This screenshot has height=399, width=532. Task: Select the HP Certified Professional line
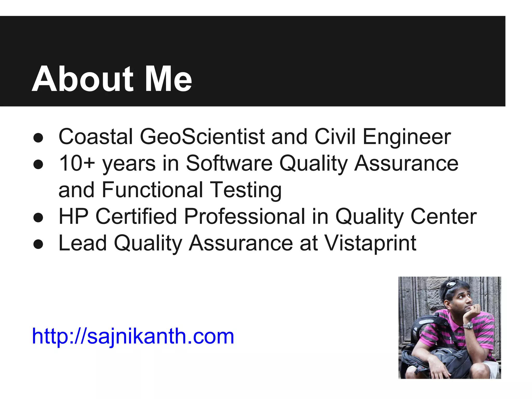268,217
